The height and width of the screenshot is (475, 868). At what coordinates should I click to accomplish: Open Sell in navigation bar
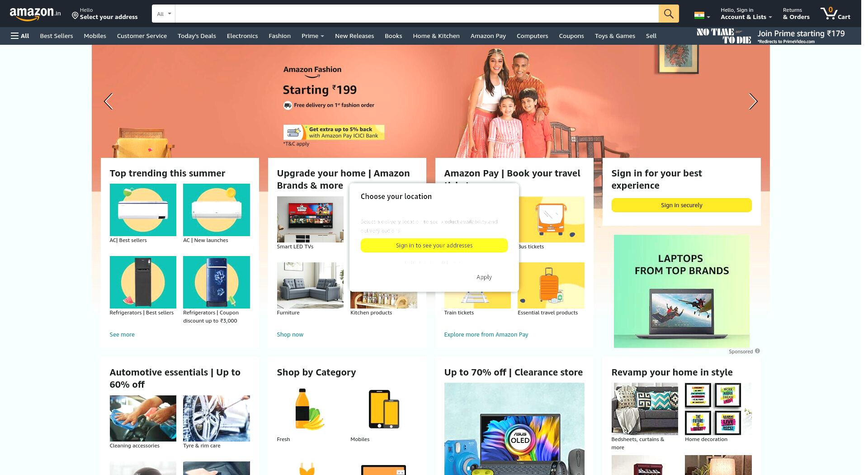tap(651, 36)
